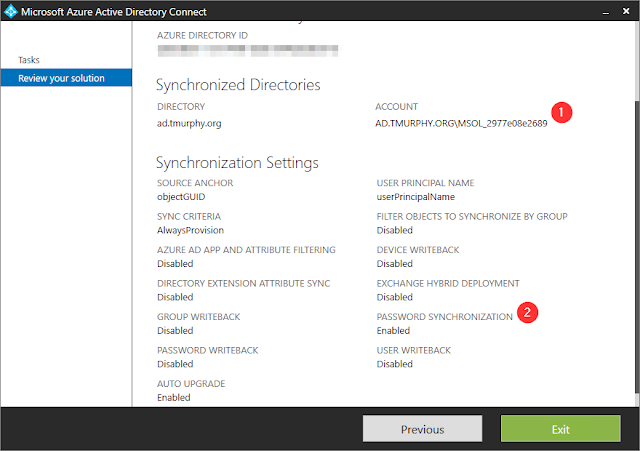Screen dimensions: 640x451
Task: Click the userPrincipalName value
Action: (417, 197)
